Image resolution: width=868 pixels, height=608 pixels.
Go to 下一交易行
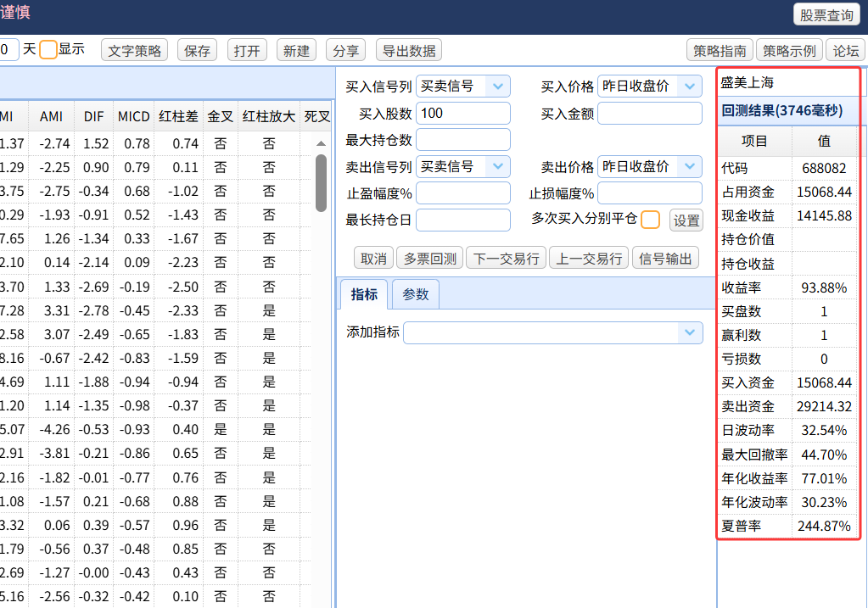pyautogui.click(x=506, y=259)
